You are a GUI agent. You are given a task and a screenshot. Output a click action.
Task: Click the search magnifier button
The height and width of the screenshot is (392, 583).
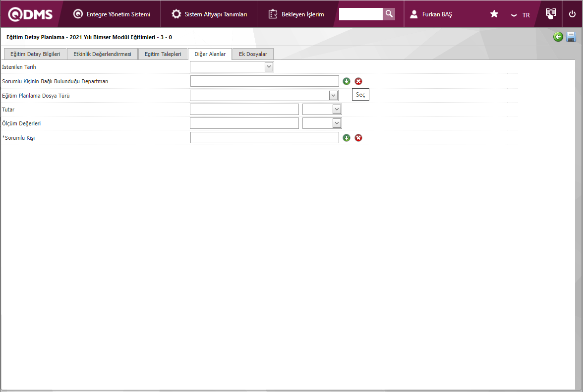(x=389, y=14)
